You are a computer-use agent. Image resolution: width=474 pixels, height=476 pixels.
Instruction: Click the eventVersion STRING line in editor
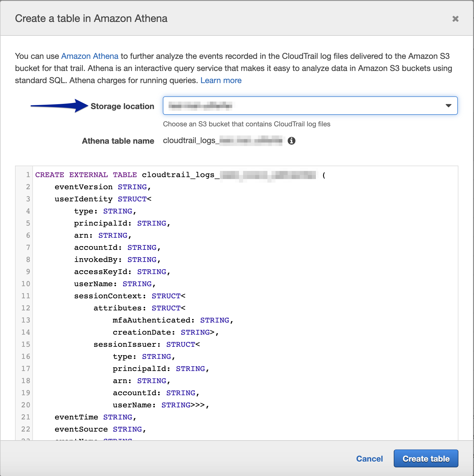pyautogui.click(x=102, y=187)
